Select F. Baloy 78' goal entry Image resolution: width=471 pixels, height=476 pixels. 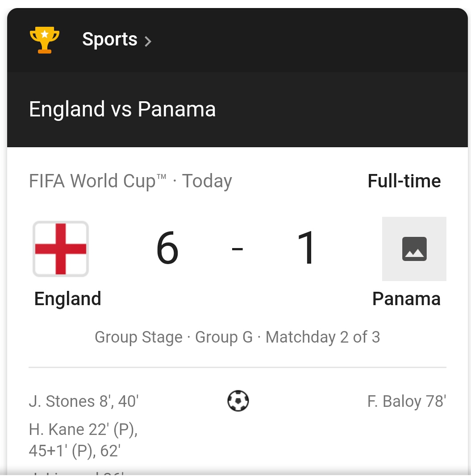coord(406,401)
